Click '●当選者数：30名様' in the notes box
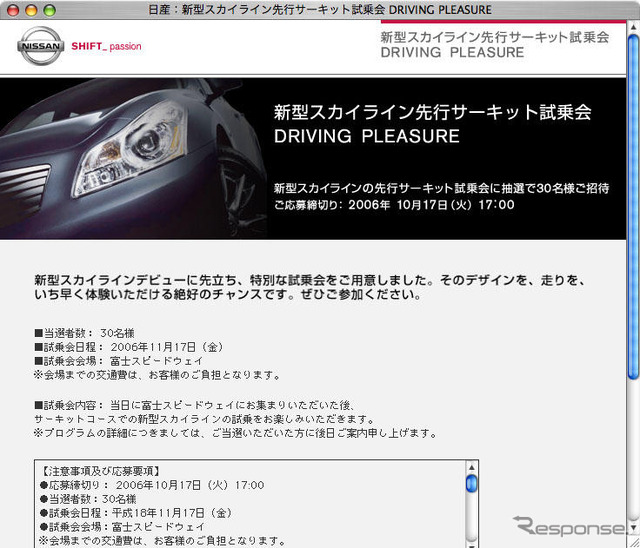Image resolution: width=640 pixels, height=548 pixels. [x=88, y=499]
